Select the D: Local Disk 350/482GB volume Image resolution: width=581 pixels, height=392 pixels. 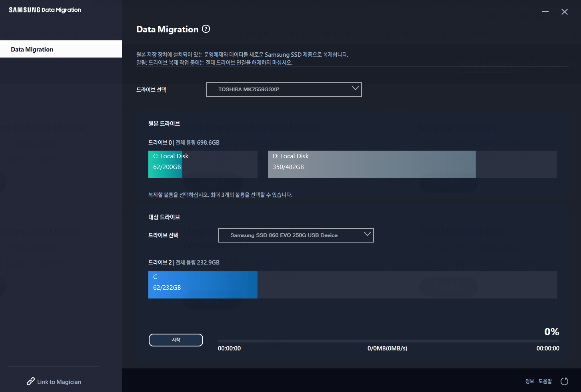412,164
